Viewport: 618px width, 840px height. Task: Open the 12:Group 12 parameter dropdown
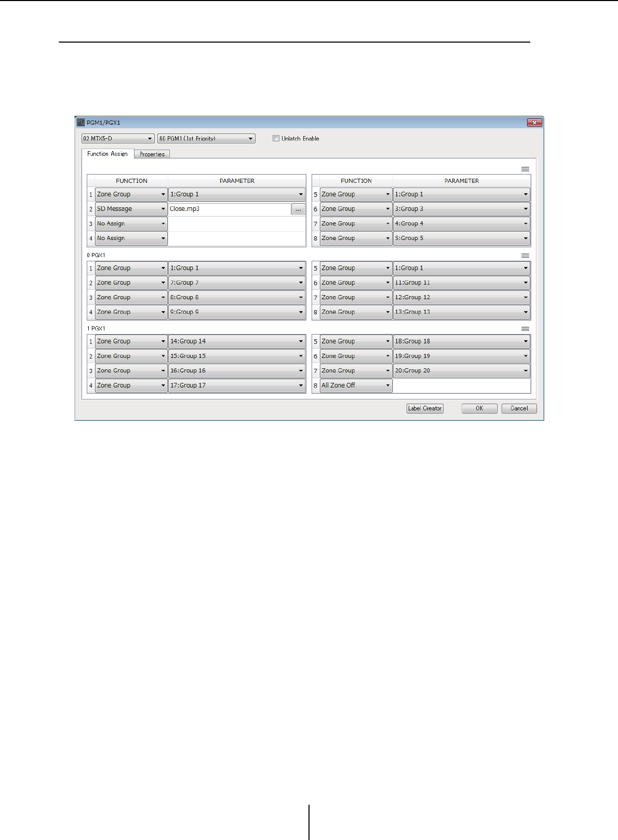[461, 297]
